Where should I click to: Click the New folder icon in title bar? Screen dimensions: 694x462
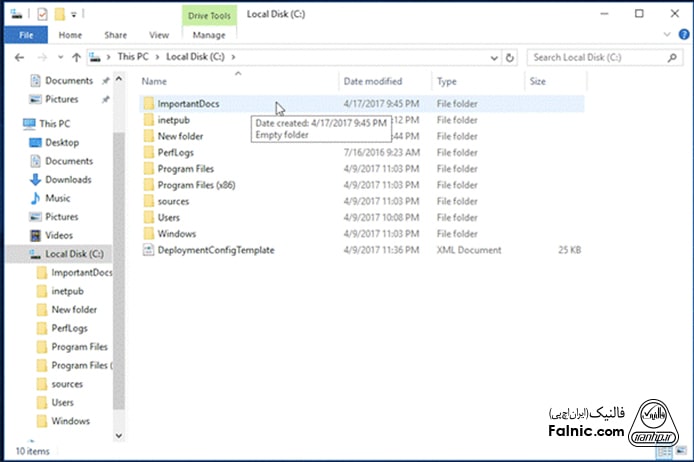click(x=60, y=15)
